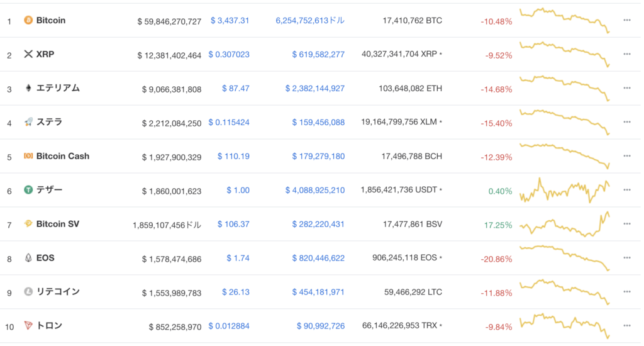Viewport: 644px width, 346px height.
Task: Click circulating supply 59,466,292 LTC
Action: click(413, 292)
